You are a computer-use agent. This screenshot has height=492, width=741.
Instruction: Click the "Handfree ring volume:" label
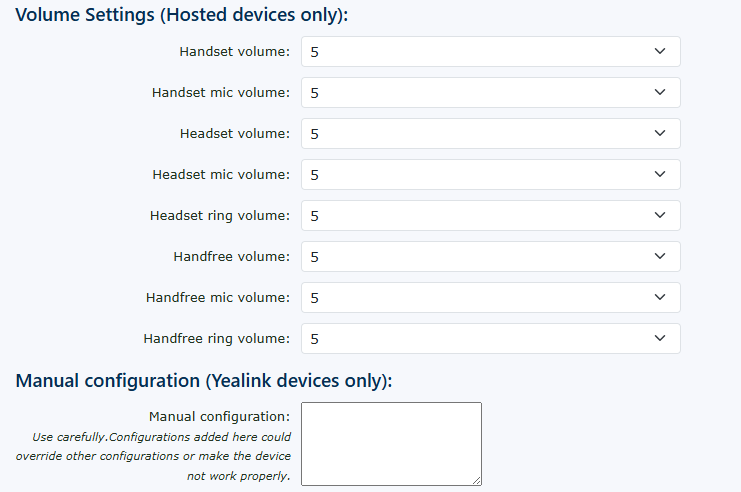click(217, 339)
